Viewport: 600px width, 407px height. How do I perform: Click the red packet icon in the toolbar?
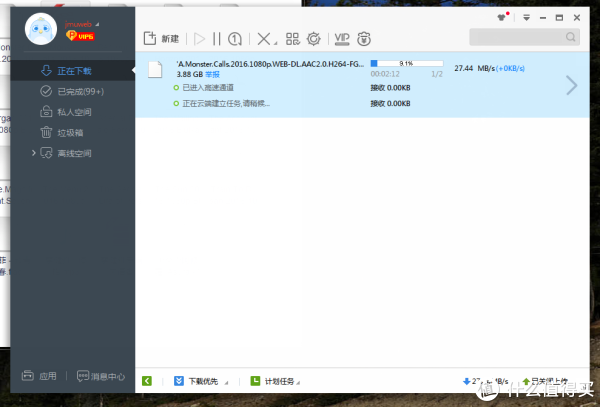point(365,39)
